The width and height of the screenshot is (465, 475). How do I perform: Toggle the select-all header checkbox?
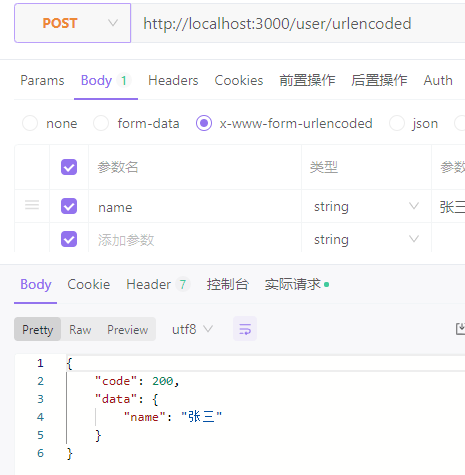click(69, 167)
